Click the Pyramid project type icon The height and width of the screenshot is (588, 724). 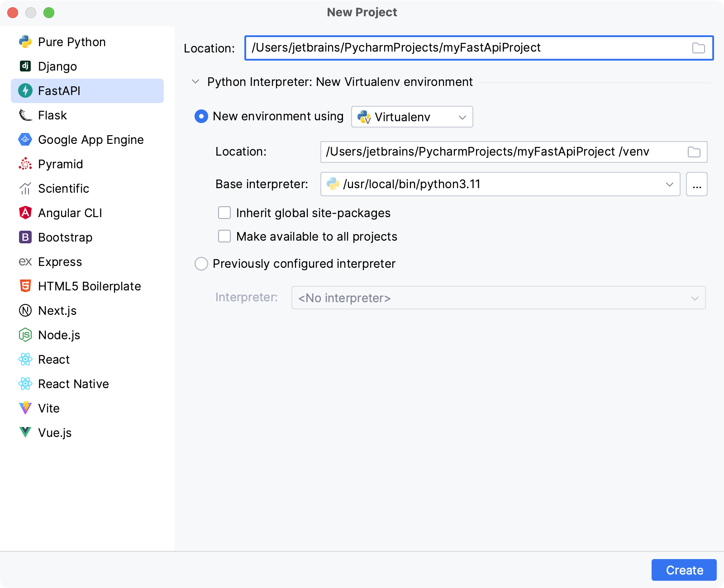tap(25, 164)
